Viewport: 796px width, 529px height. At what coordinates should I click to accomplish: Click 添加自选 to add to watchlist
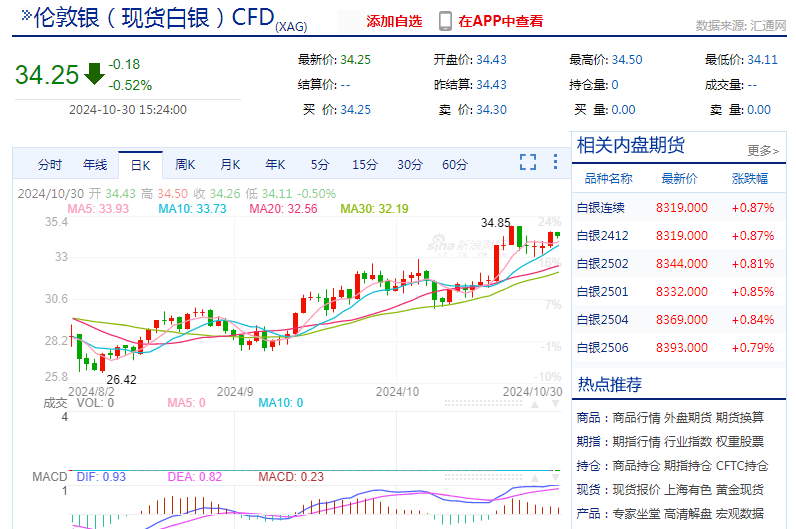[x=394, y=21]
